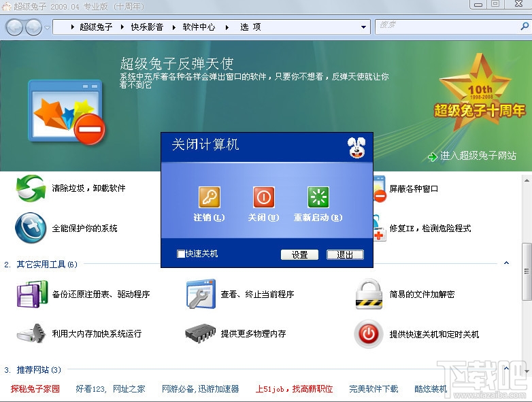Image resolution: width=532 pixels, height=402 pixels.
Task: Click the 提供快速关机和定时关机 label
Action: 434,334
